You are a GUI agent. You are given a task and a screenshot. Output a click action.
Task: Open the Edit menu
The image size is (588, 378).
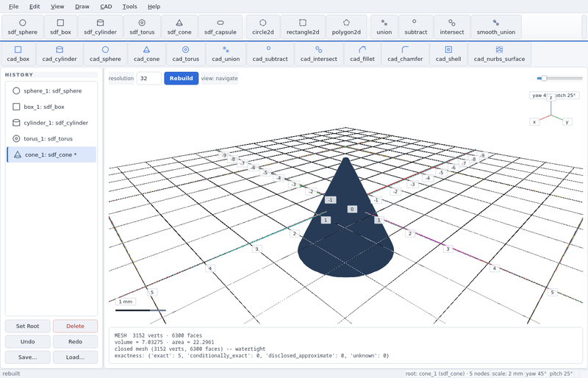coord(35,7)
